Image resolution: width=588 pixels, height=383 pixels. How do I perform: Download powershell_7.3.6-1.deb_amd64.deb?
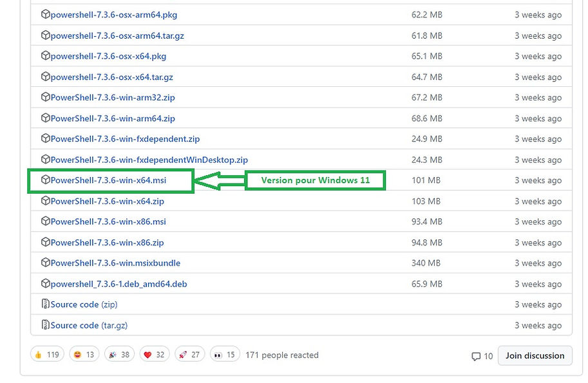coord(119,285)
